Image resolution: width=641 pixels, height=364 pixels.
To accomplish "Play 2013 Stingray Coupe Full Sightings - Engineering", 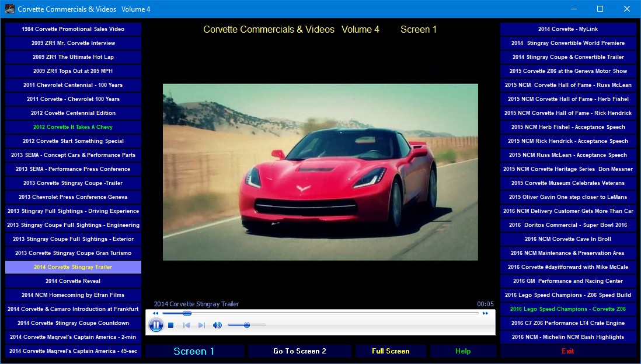I will click(x=73, y=225).
